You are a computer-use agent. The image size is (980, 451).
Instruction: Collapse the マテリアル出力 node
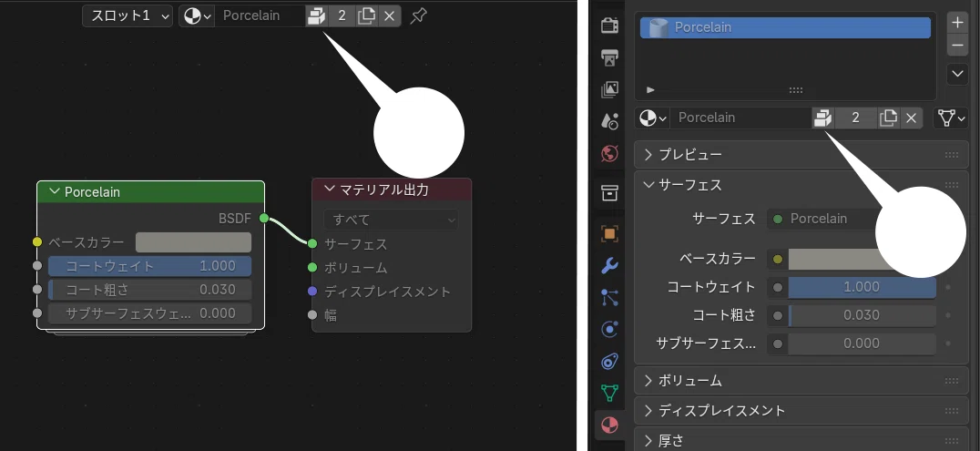[330, 189]
